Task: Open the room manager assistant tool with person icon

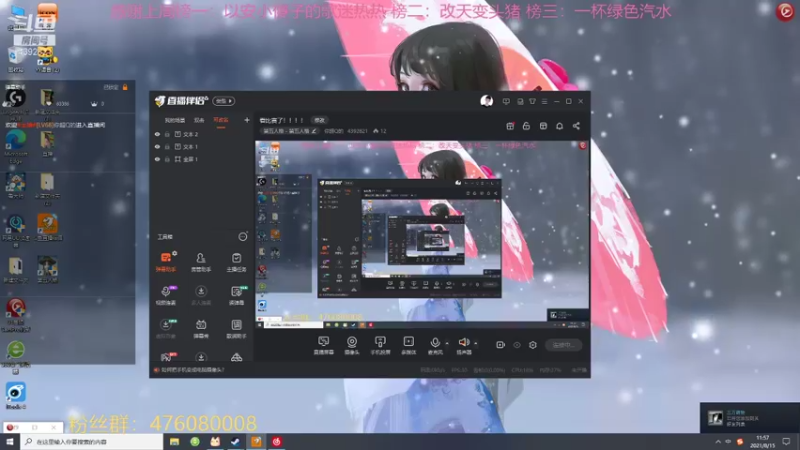Action: (201, 261)
